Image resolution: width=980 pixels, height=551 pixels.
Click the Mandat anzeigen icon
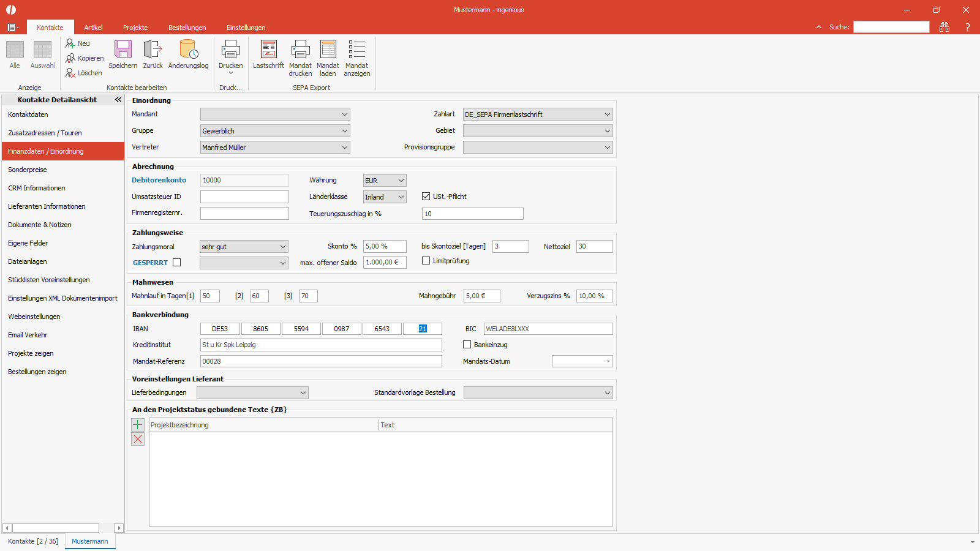click(356, 50)
